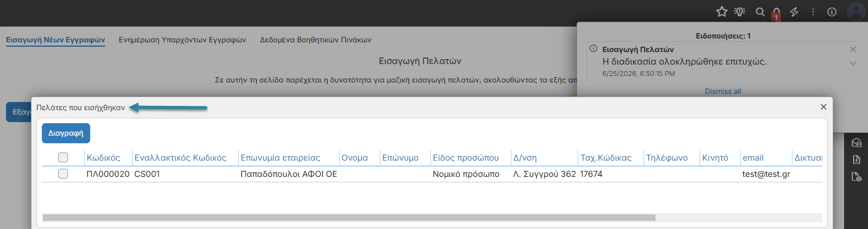Click the Ονομα column header
Viewport: 868px width, 229px height.
pos(354,158)
